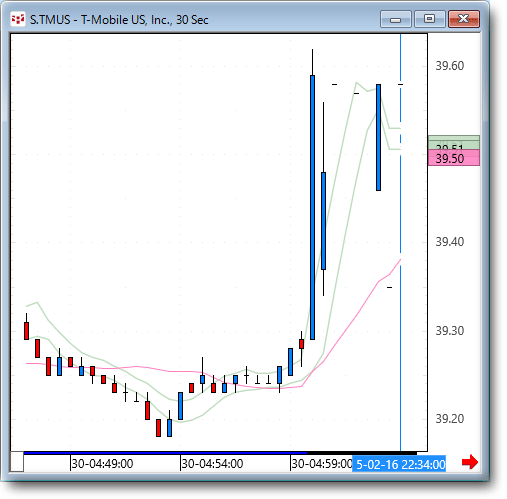The image size is (507, 499).
Task: Click the tallest blue candlestick bar
Action: pyautogui.click(x=312, y=207)
